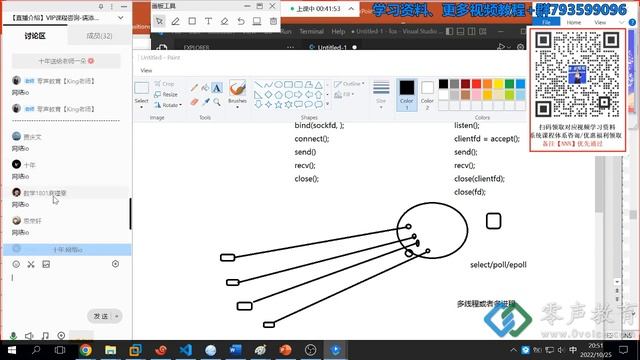The width and height of the screenshot is (640, 360).
Task: Toggle microphone at classroom bottom bar
Action: pyautogui.click(x=13, y=336)
